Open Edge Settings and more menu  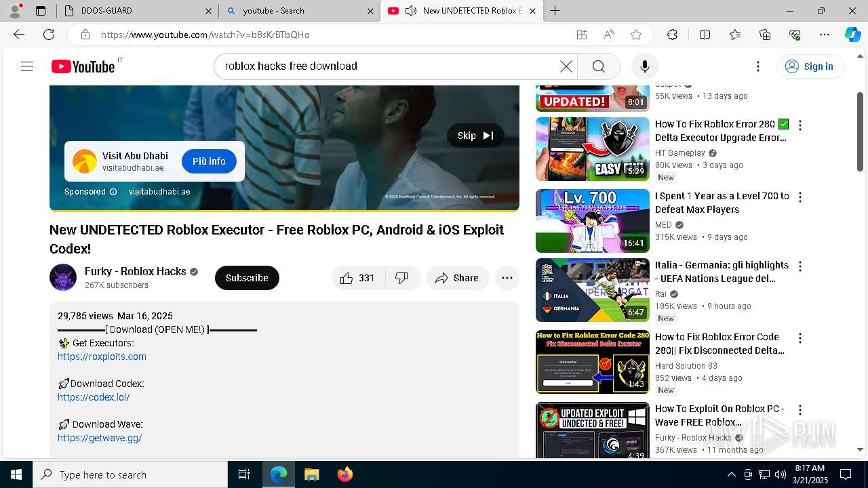[x=825, y=35]
